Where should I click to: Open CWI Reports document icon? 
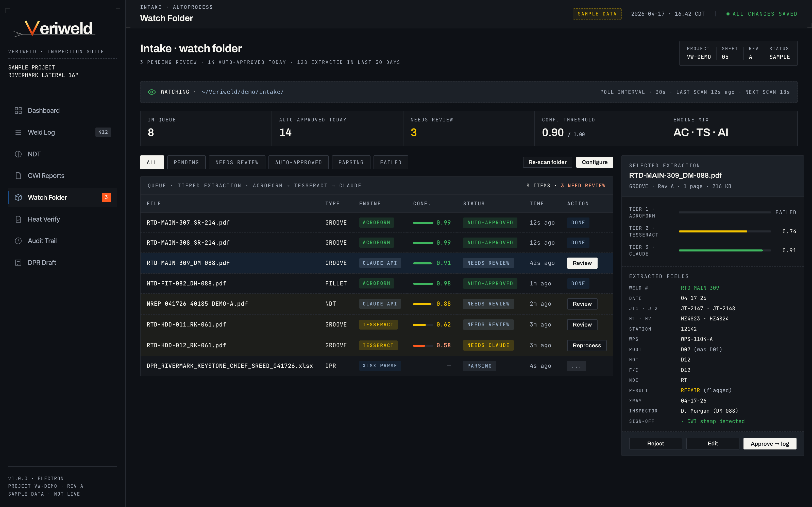(18, 176)
